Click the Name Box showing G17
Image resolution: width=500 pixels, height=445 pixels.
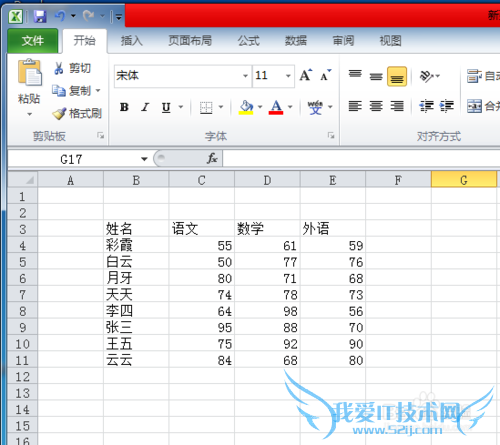coord(71,159)
